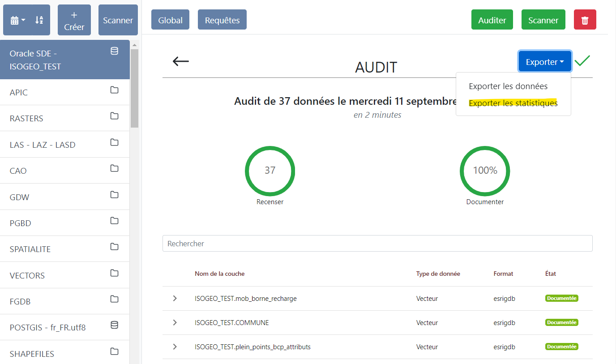The height and width of the screenshot is (364, 616).
Task: Click the État column header
Action: point(551,274)
